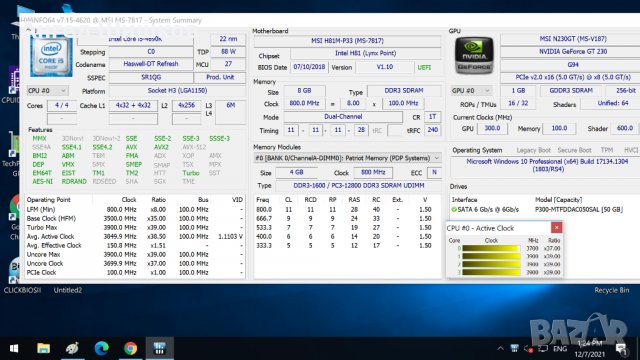
Task: Click the Windows 10 Professional OS text
Action: 547,165
